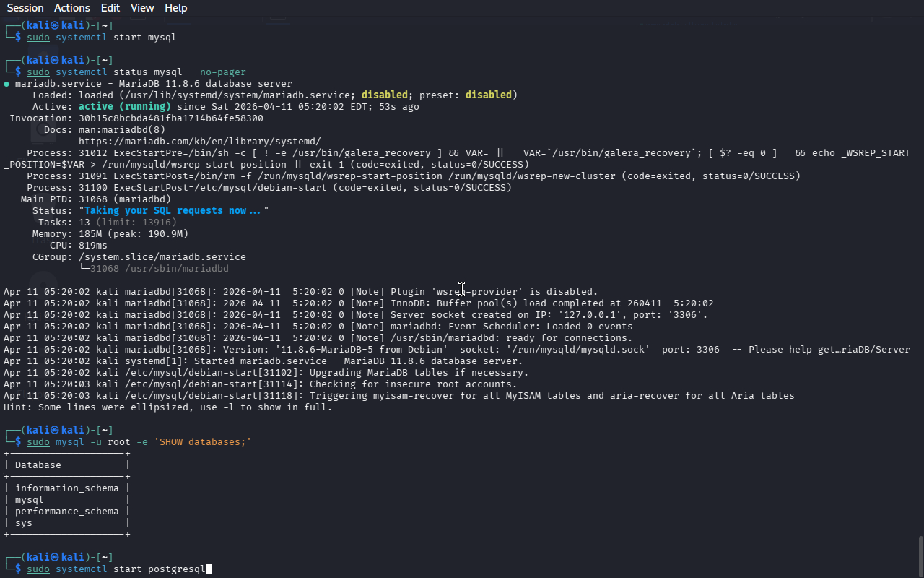Click the vertical scrollbar thumb
The image size is (924, 578).
[x=920, y=555]
